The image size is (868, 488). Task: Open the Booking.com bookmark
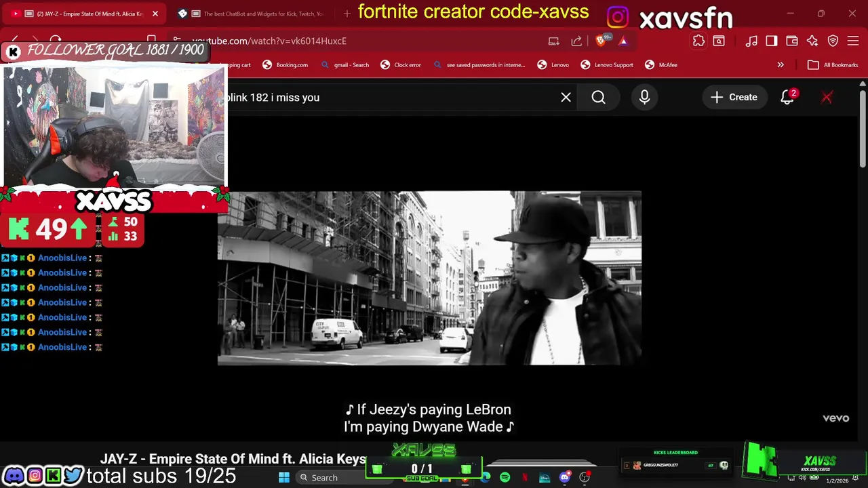[285, 65]
